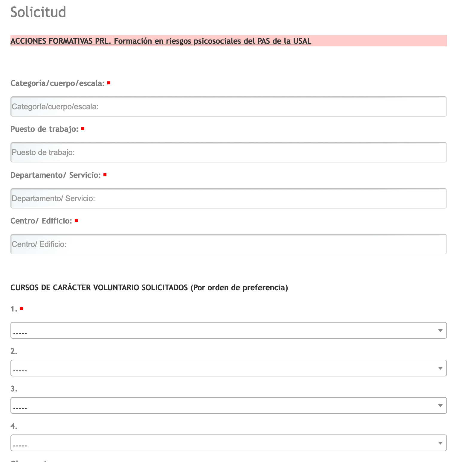Click the Puesto de trabajo label
This screenshot has height=462, width=476.
pyautogui.click(x=44, y=129)
